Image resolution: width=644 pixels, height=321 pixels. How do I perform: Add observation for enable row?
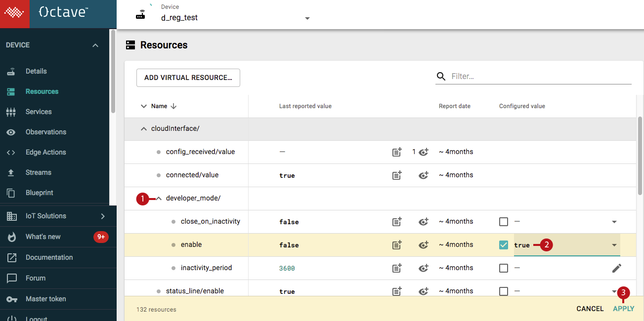423,245
